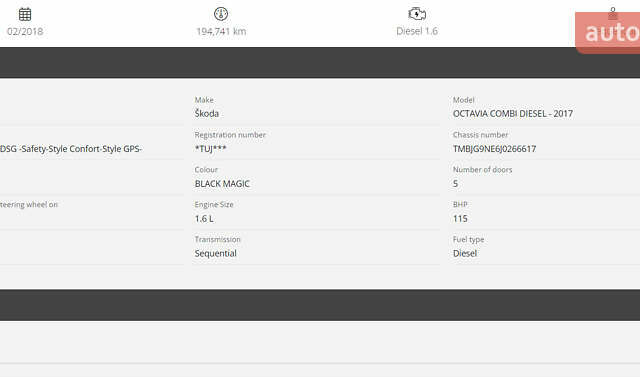
Task: Select the Diesel fuel type value
Action: point(465,253)
